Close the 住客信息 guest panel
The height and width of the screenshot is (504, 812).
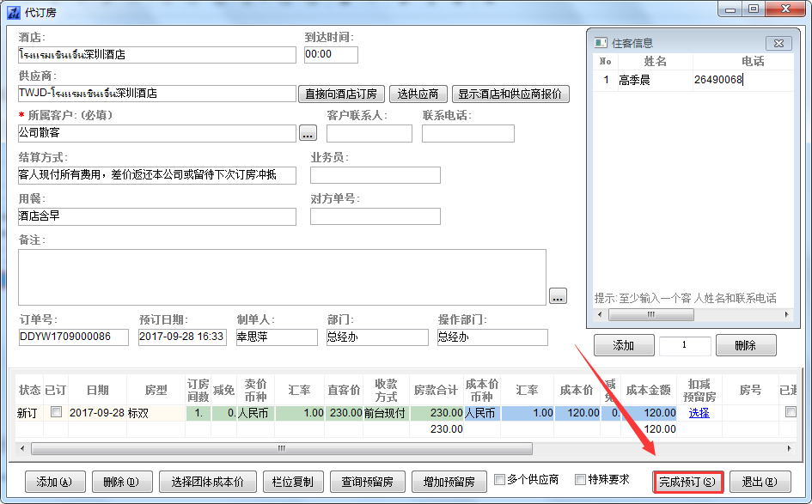(778, 43)
